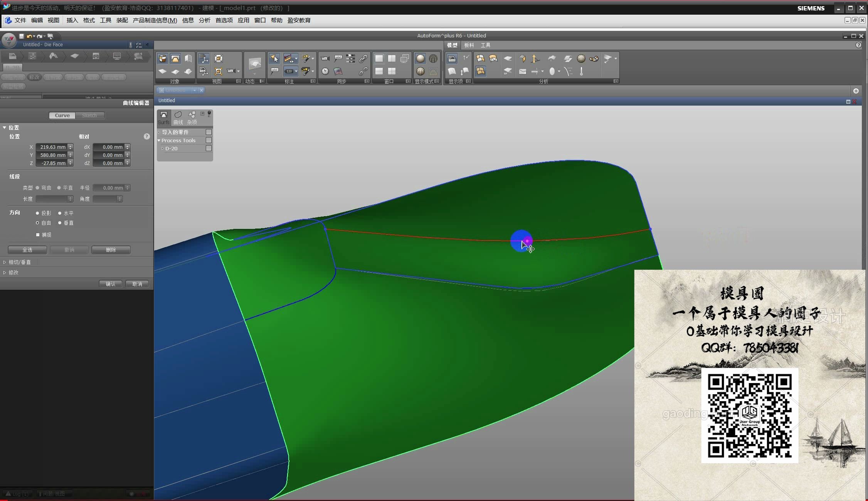This screenshot has height=501, width=868.
Task: Expand the D-20 tree item
Action: coord(163,148)
